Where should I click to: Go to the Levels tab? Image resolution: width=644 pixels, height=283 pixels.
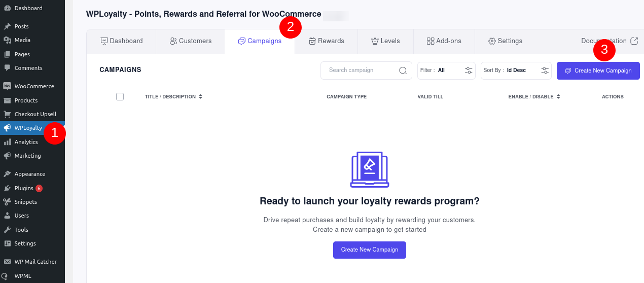[385, 41]
